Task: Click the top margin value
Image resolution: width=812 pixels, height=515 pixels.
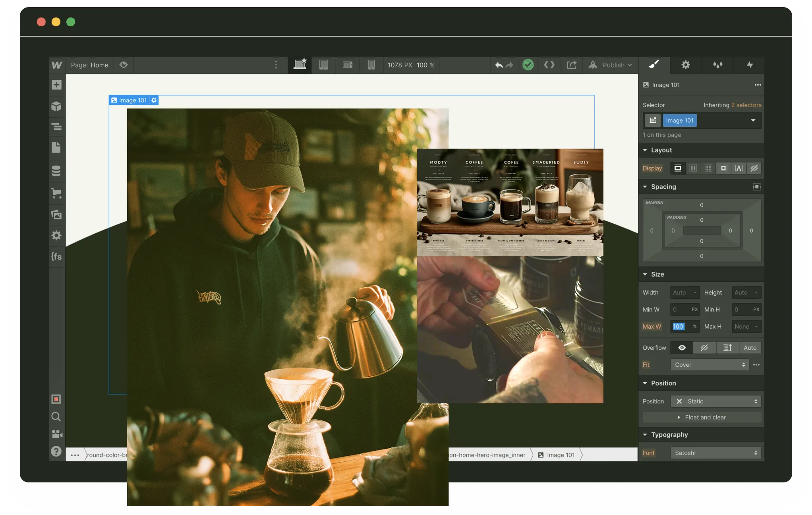Action: coord(702,205)
